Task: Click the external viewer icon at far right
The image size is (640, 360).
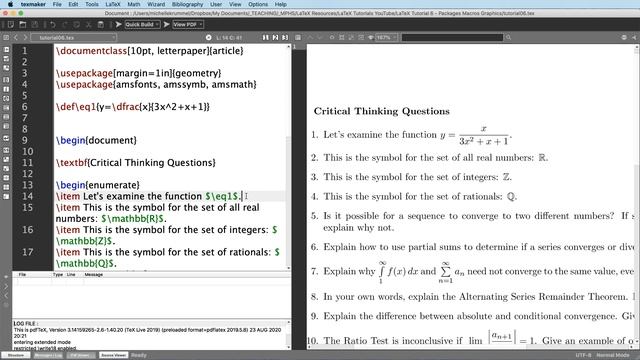Action: (634, 38)
